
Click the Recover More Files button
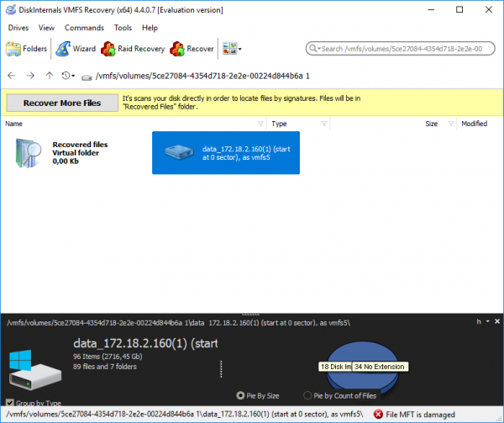pos(61,103)
